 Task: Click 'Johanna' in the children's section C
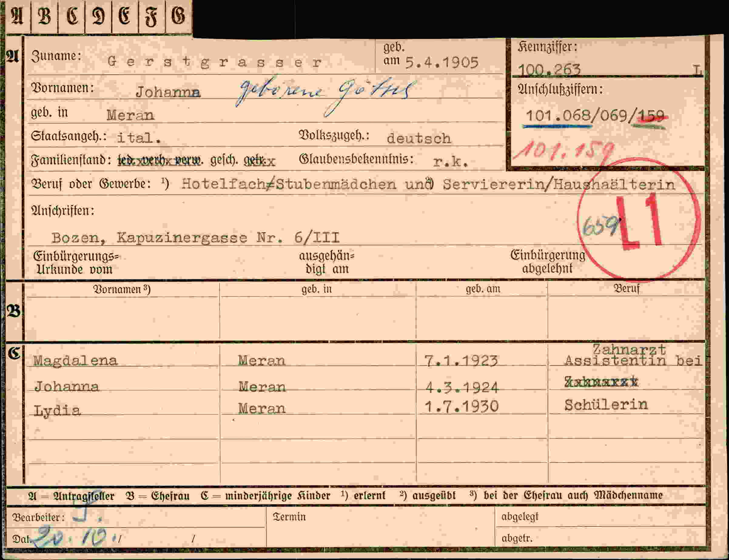coord(67,387)
